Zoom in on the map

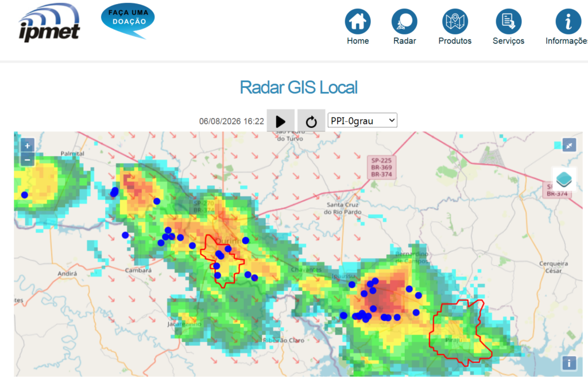point(28,146)
